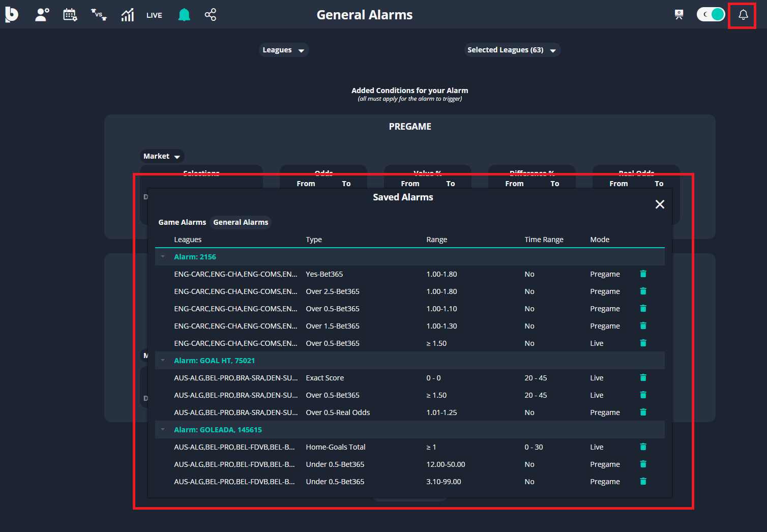The image size is (767, 532).
Task: Delete the Exact Score alarm row
Action: tap(643, 378)
